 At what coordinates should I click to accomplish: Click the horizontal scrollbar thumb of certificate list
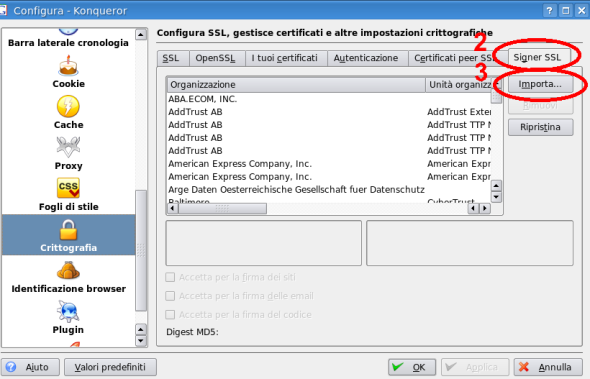(x=222, y=209)
